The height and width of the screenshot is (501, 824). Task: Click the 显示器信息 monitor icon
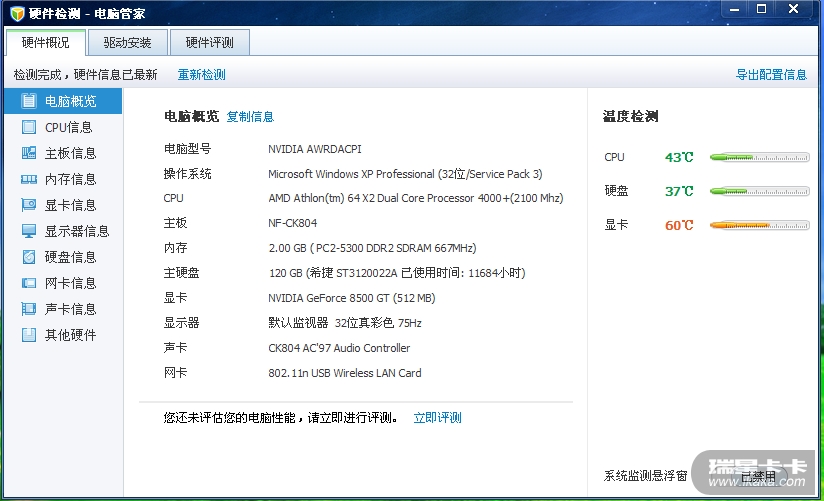pyautogui.click(x=29, y=231)
